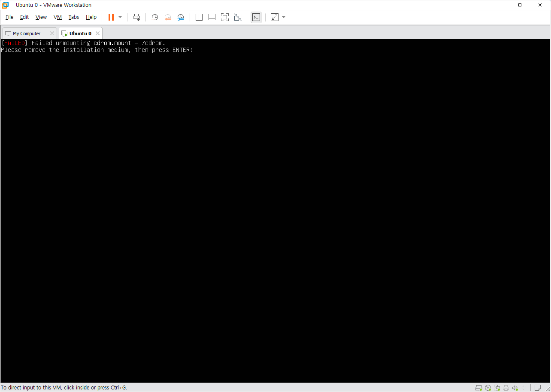Expand the stretch options dropdown arrow
551x392 pixels.
click(284, 17)
